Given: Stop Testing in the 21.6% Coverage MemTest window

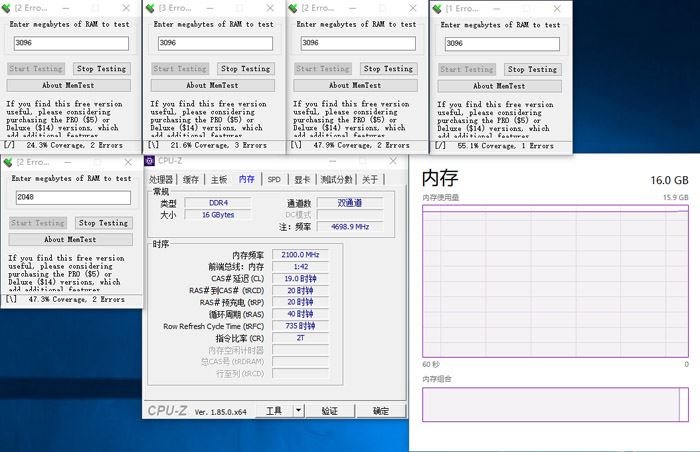Looking at the screenshot, I should point(246,68).
